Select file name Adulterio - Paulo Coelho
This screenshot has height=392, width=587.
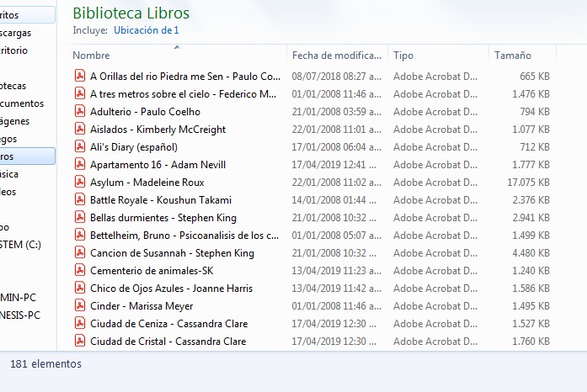click(145, 112)
